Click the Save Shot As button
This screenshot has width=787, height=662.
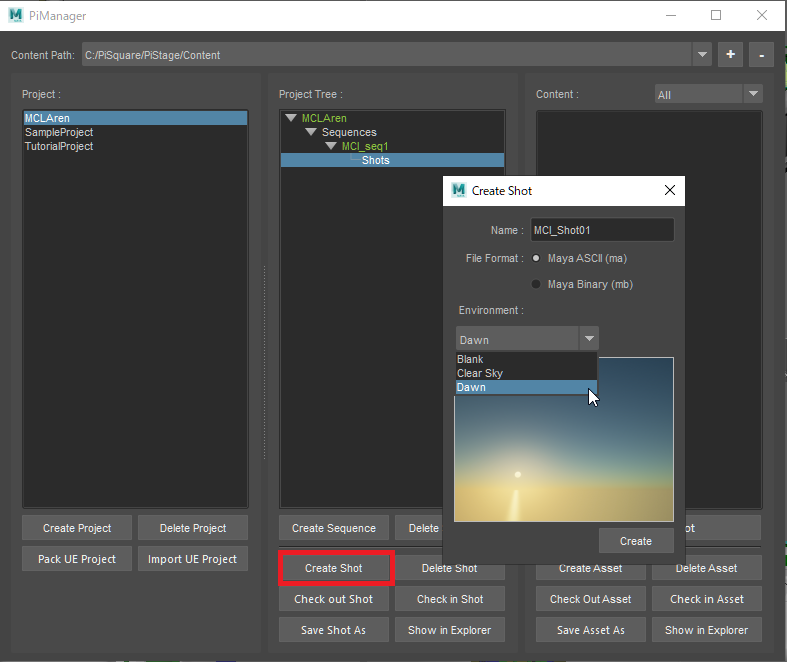click(334, 630)
